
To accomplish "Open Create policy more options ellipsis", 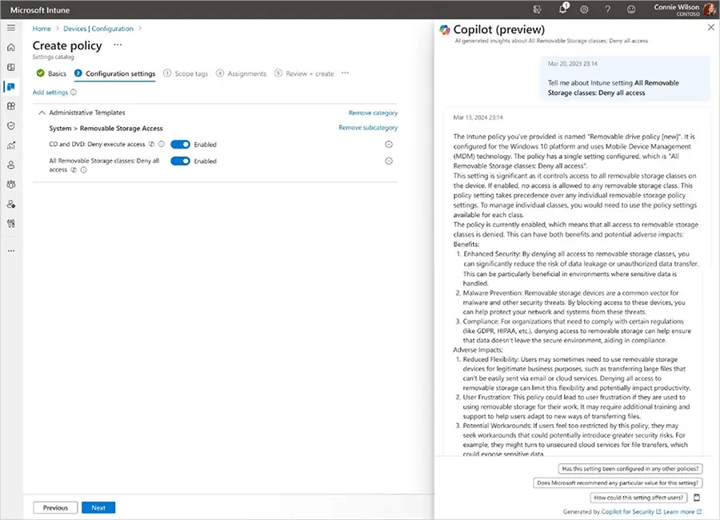I will pyautogui.click(x=118, y=45).
